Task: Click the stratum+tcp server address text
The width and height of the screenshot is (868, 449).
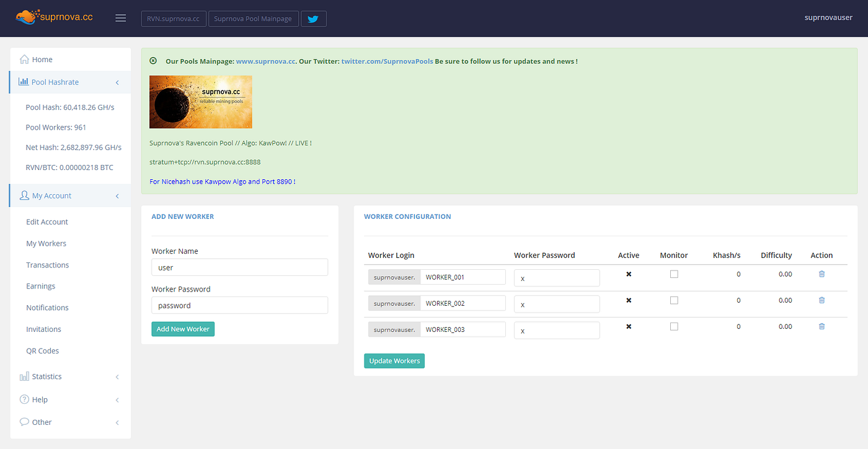Action: pyautogui.click(x=205, y=162)
